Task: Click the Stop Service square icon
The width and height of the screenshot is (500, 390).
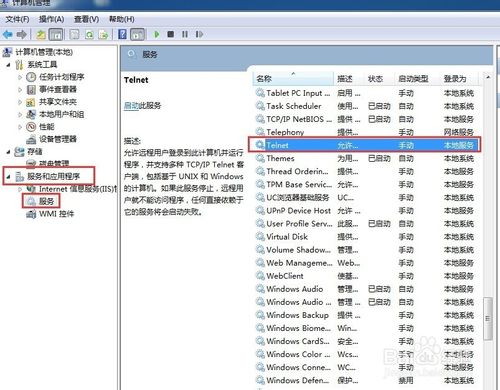Action: tap(171, 34)
